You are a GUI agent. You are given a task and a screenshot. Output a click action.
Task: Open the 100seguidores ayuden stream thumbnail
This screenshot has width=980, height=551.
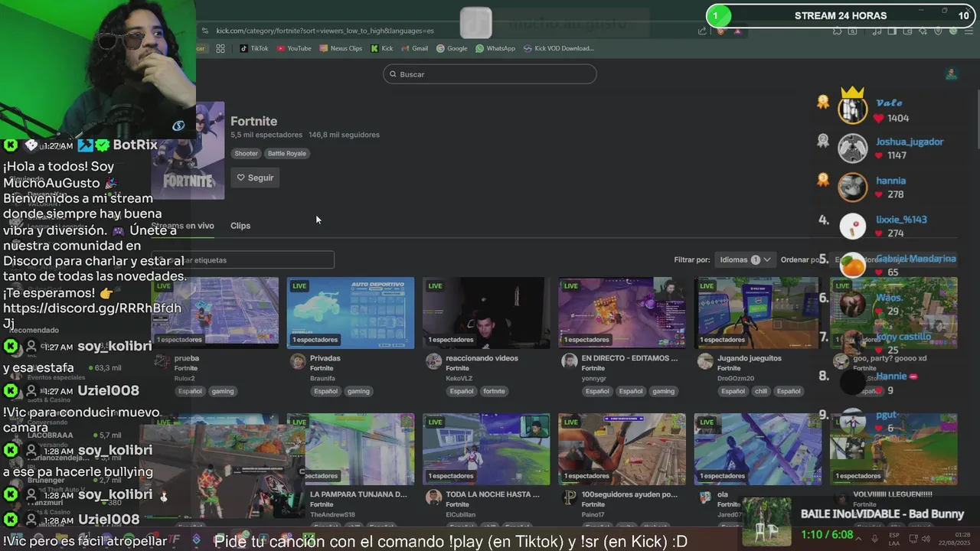[622, 449]
